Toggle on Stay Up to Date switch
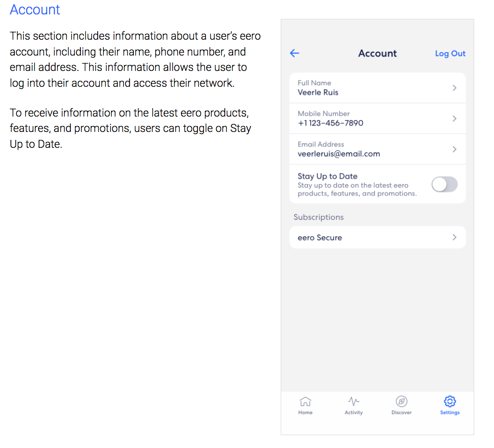Viewport: 494px width, 448px height. click(444, 184)
